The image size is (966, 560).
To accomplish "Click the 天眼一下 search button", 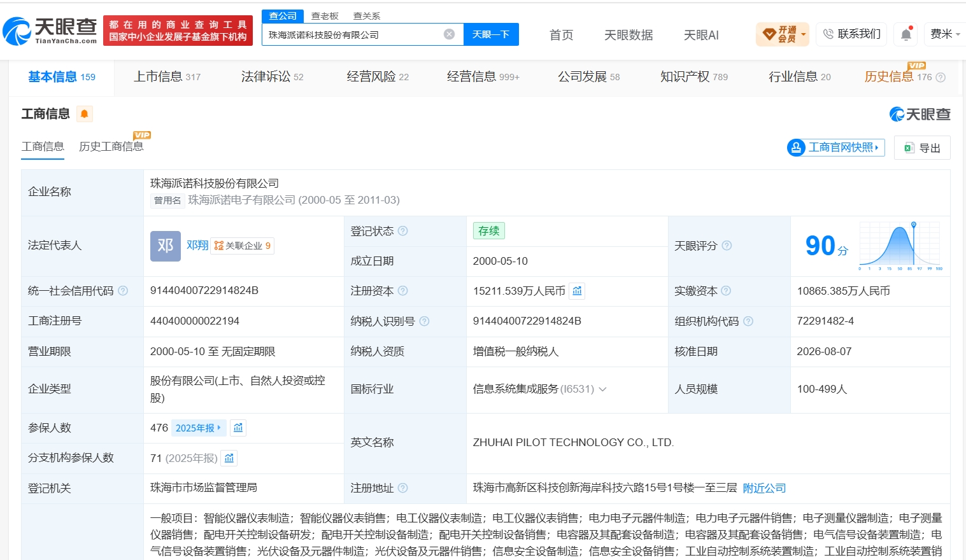I will [x=491, y=34].
